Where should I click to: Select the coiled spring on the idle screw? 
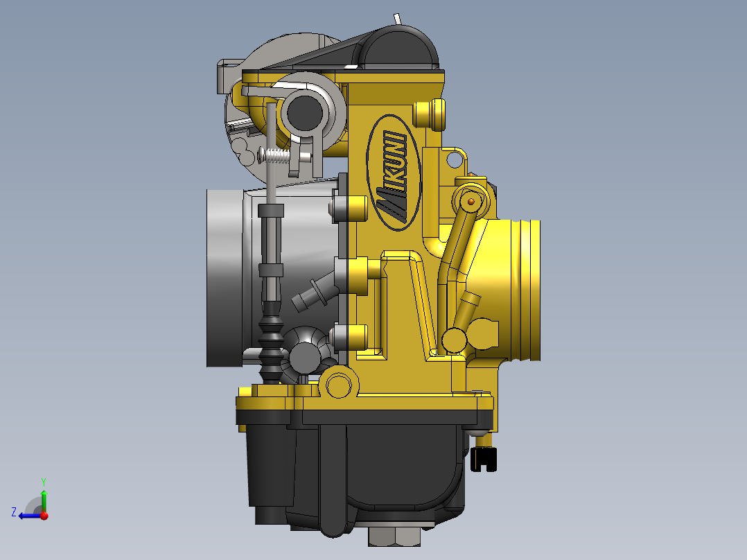point(276,156)
